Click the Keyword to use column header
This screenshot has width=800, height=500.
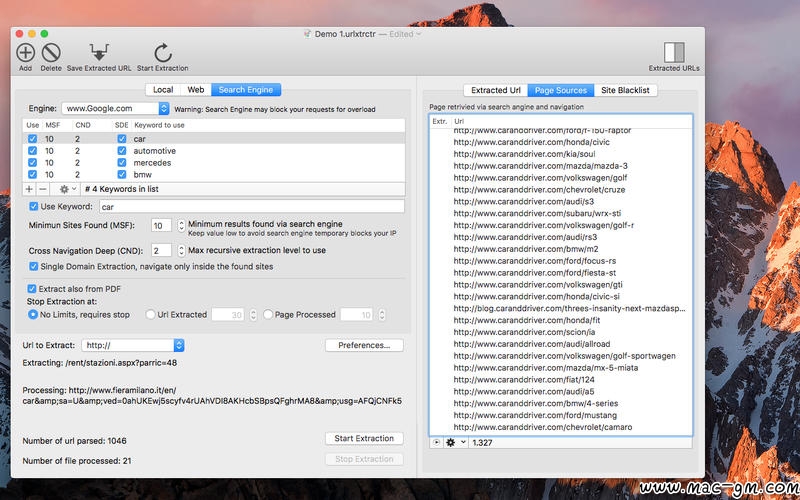(159, 125)
